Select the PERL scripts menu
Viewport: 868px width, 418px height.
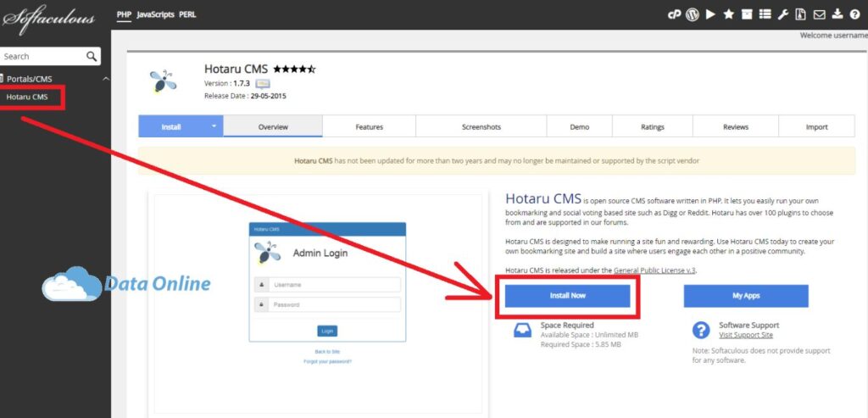(187, 14)
